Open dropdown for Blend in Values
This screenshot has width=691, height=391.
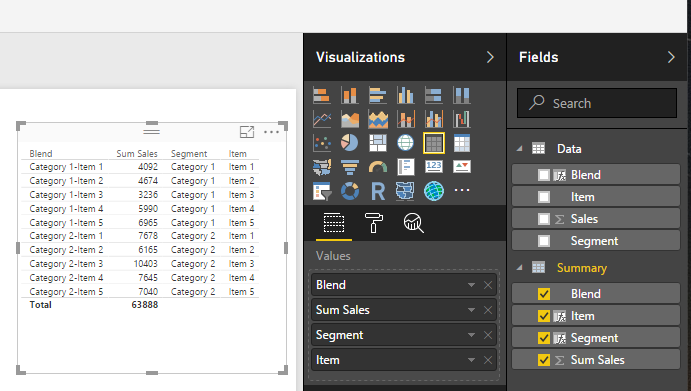471,285
